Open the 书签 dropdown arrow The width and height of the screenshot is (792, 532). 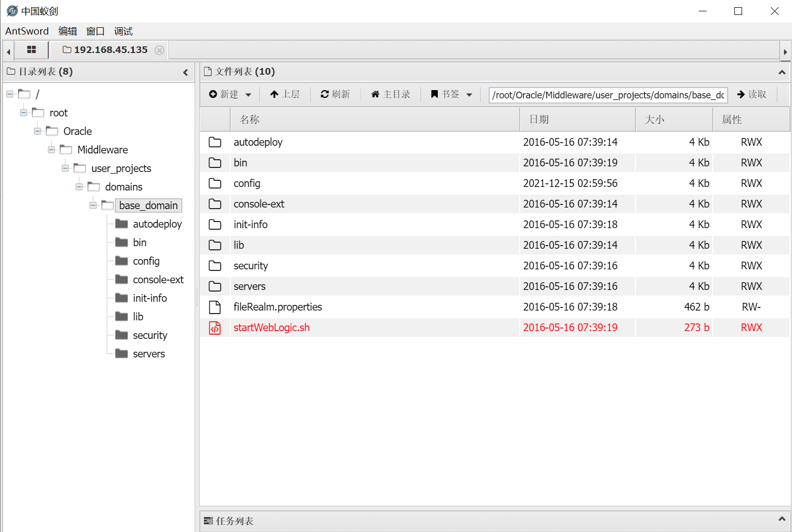click(469, 95)
